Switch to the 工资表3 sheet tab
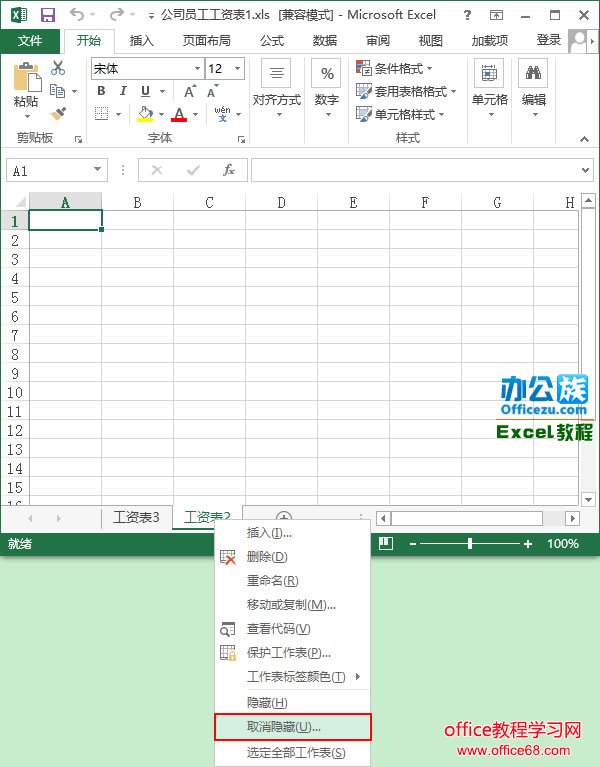600x767 pixels. click(x=136, y=517)
